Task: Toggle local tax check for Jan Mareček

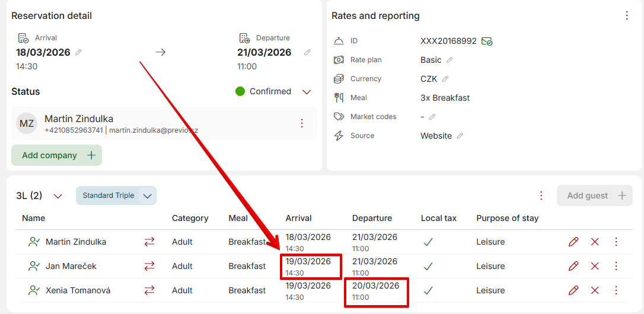Action: coord(428,266)
